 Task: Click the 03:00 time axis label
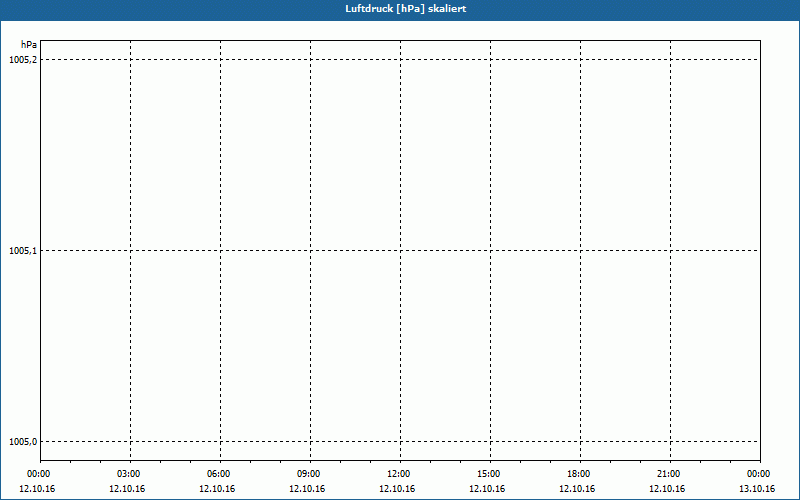130,474
